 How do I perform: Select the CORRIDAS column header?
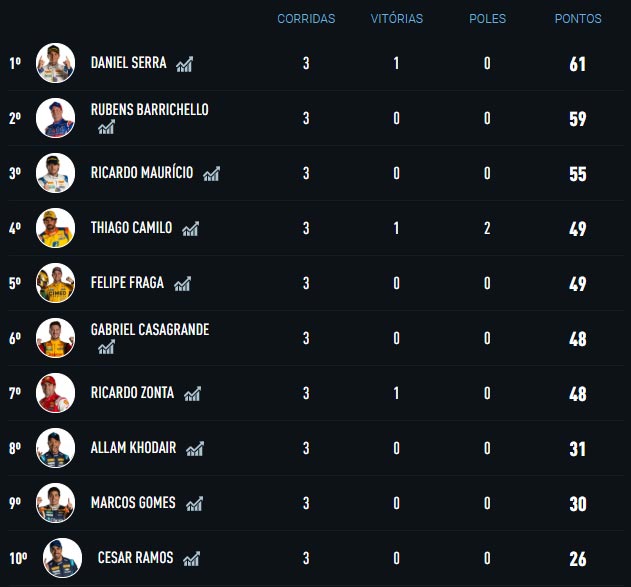(306, 19)
